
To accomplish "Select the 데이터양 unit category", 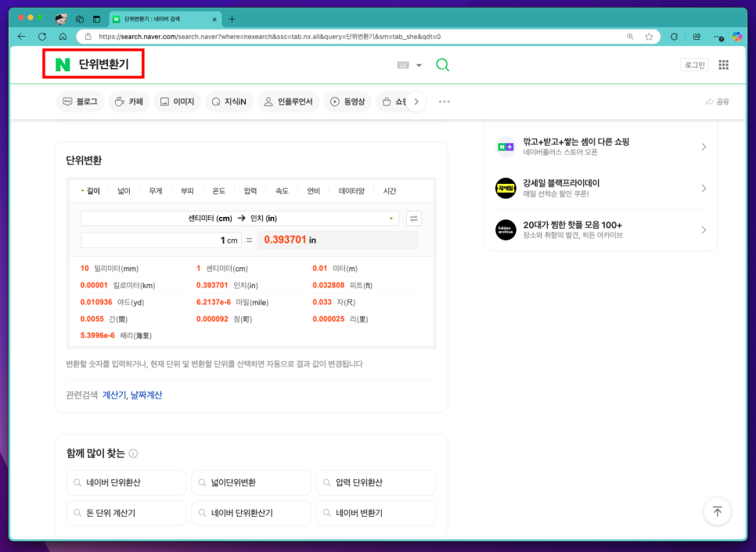I will pos(351,191).
